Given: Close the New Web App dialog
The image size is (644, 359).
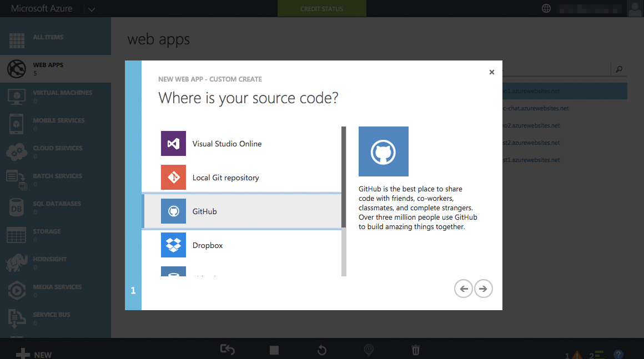Looking at the screenshot, I should pyautogui.click(x=492, y=72).
